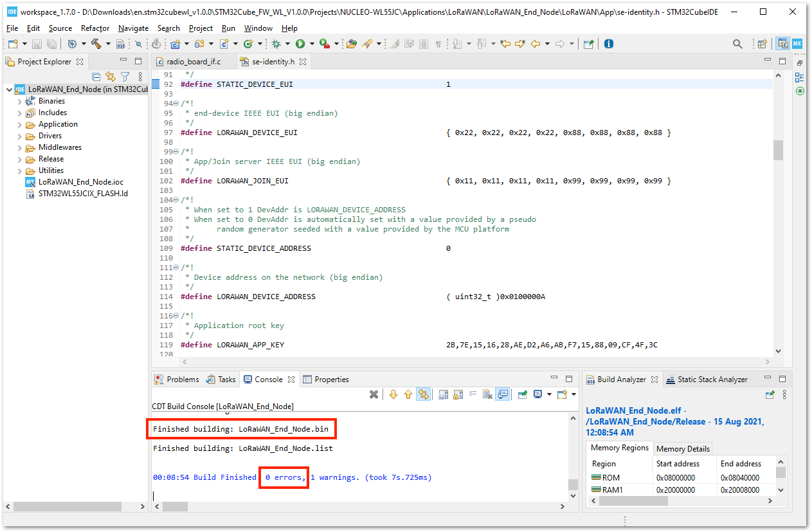Click the Project Explorer filter funnel icon
The width and height of the screenshot is (812, 532).
(125, 77)
